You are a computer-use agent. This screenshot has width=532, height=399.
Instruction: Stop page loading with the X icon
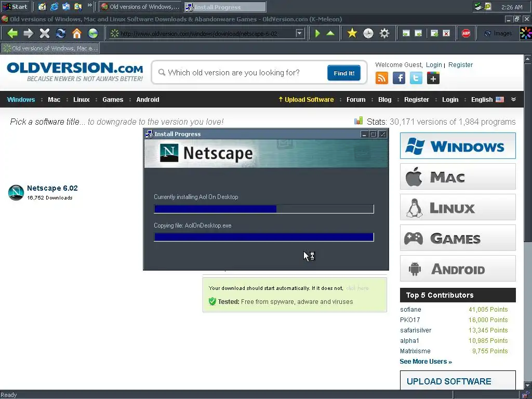(45, 33)
